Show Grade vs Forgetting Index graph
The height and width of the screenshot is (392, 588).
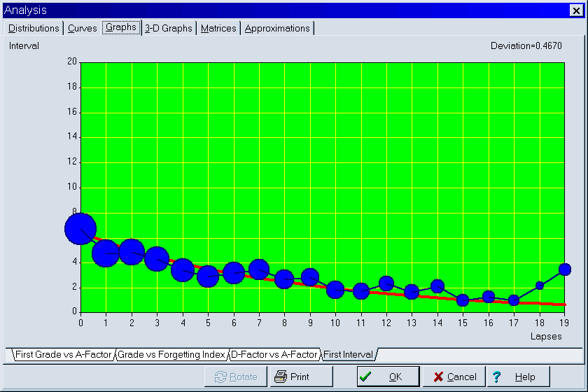[x=171, y=355]
